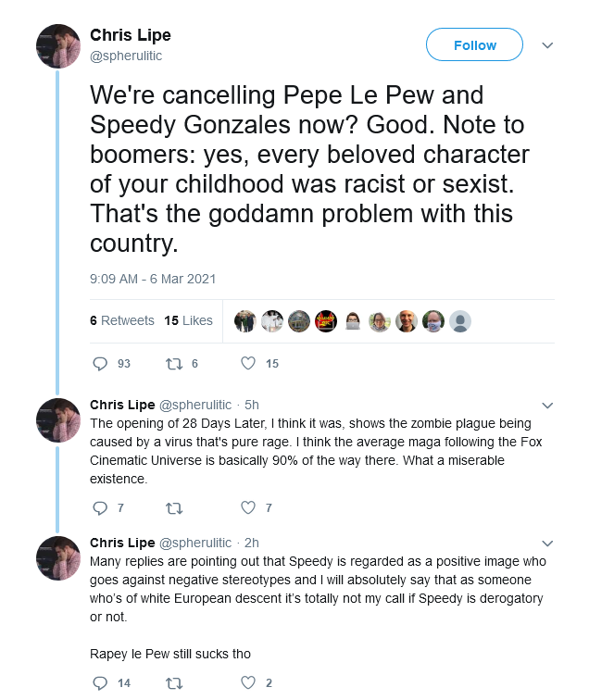This screenshot has height=700, width=589.
Task: Expand options chevron on the 5h tweet
Action: click(x=547, y=406)
